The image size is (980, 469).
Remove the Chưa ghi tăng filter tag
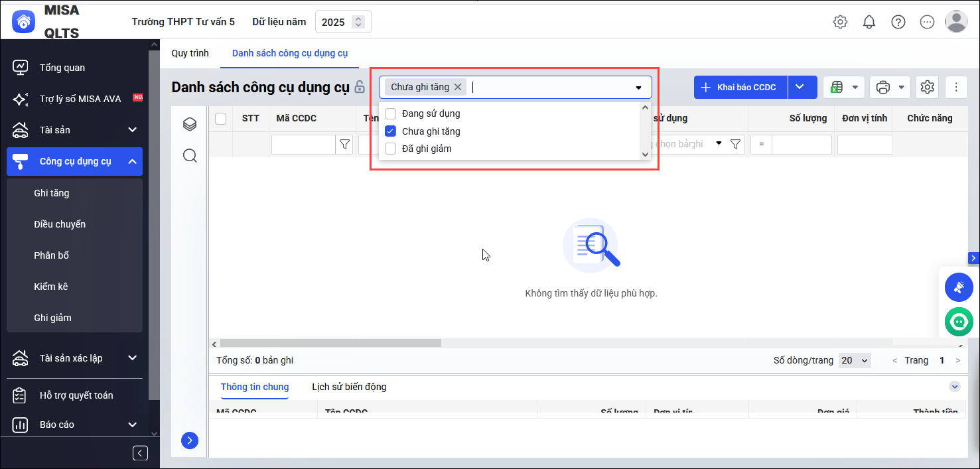[457, 87]
